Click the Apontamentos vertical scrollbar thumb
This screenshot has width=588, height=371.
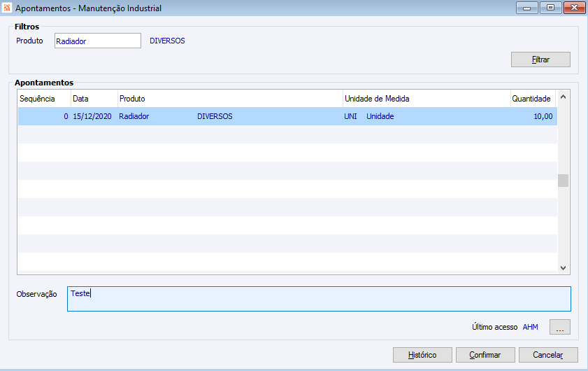(563, 181)
